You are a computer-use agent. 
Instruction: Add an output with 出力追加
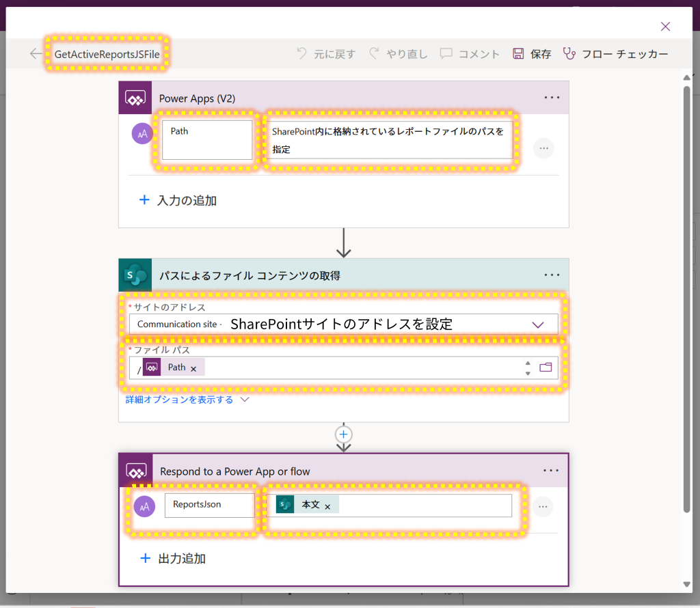click(173, 559)
